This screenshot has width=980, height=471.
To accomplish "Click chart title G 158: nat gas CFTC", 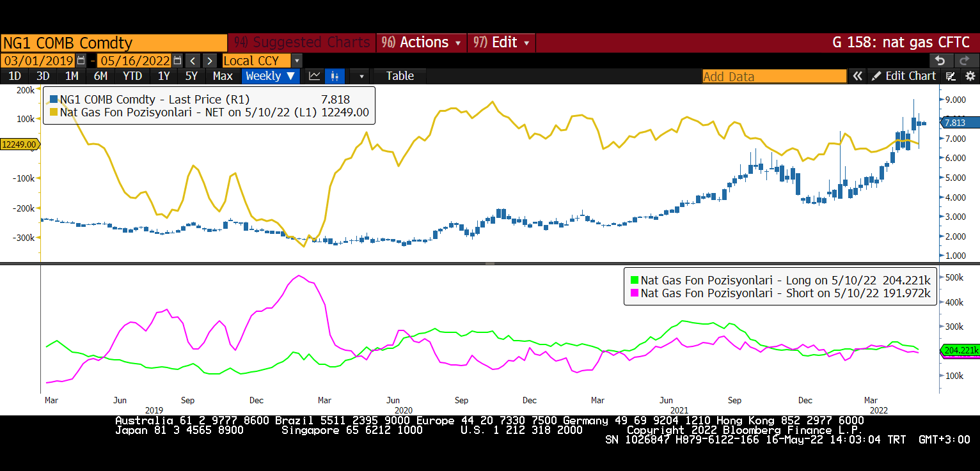I will [x=901, y=42].
